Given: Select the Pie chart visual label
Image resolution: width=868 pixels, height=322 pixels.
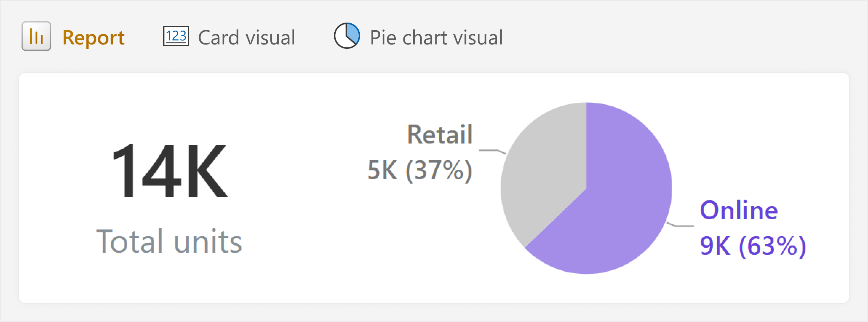Looking at the screenshot, I should tap(436, 37).
